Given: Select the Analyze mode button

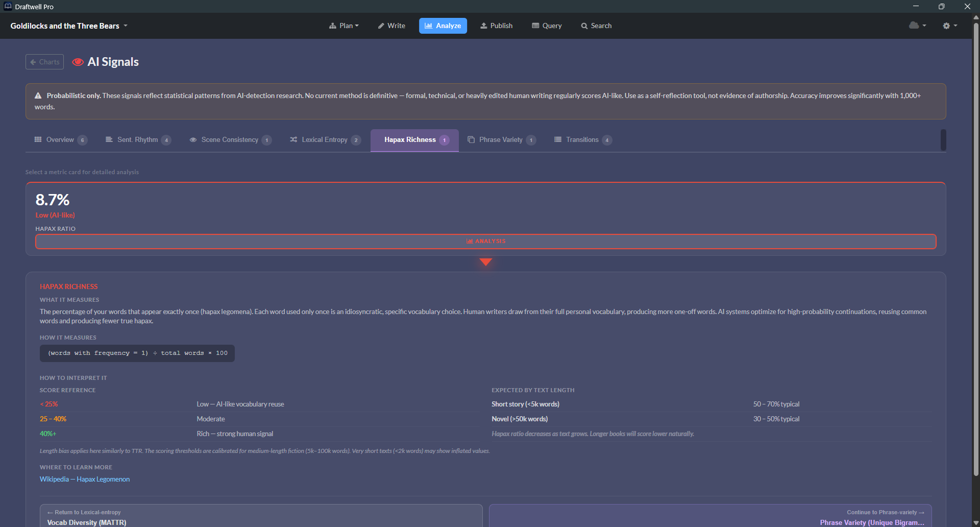Looking at the screenshot, I should 443,26.
